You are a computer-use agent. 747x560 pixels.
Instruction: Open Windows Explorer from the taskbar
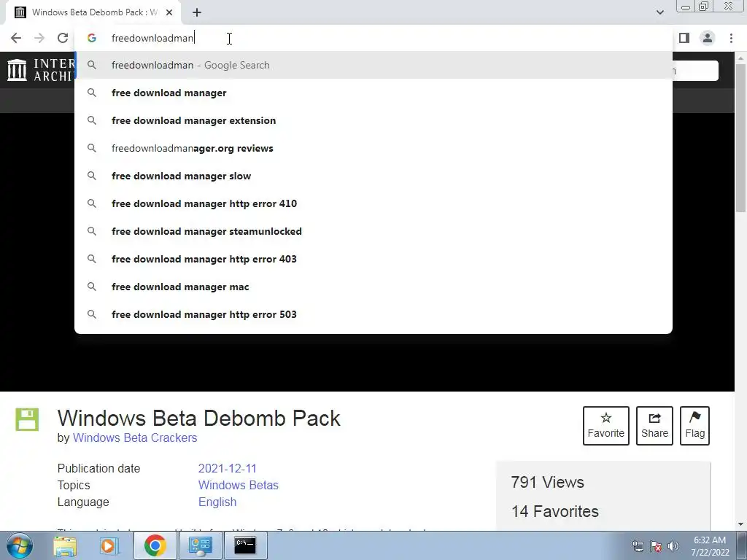pyautogui.click(x=65, y=545)
